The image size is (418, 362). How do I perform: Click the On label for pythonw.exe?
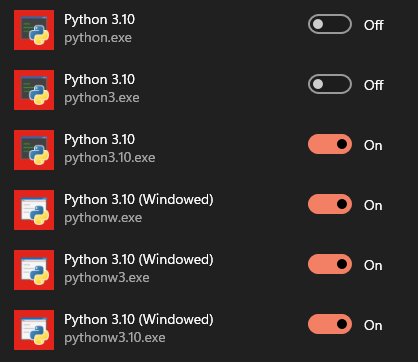pyautogui.click(x=373, y=205)
